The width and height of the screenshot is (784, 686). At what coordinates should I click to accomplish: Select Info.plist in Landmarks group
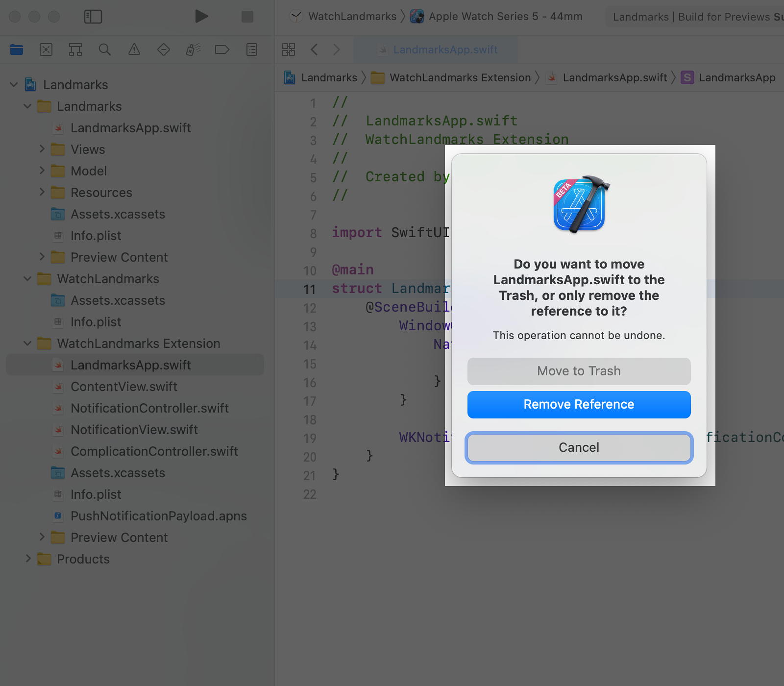96,236
